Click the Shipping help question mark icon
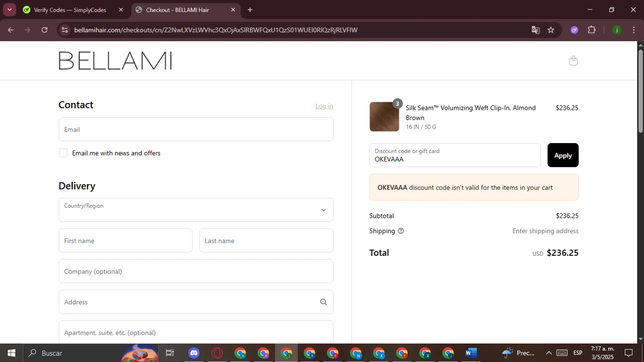This screenshot has height=362, width=644. [x=401, y=231]
